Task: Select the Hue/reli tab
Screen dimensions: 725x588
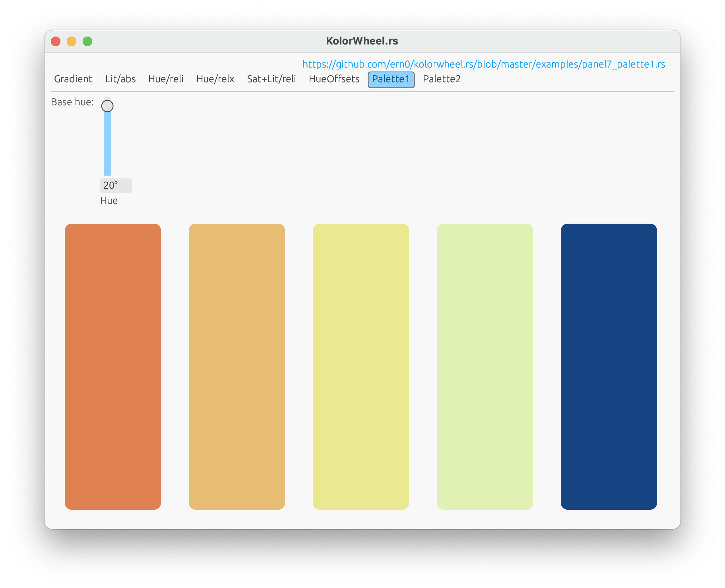Action: click(x=166, y=79)
